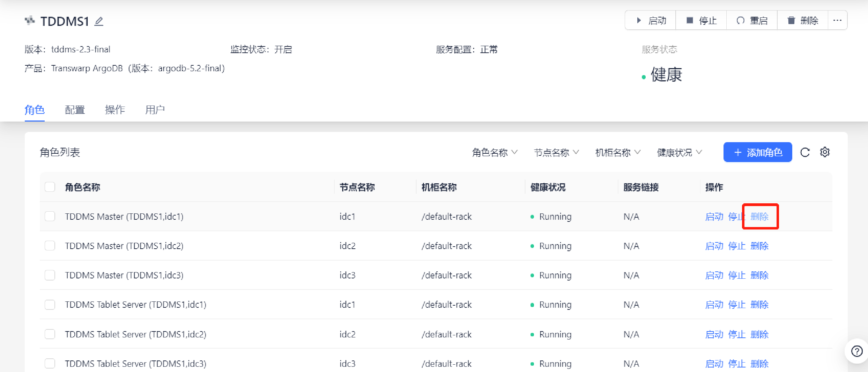Click the version text tddms-2.3-final
The image size is (868, 372).
pos(81,49)
